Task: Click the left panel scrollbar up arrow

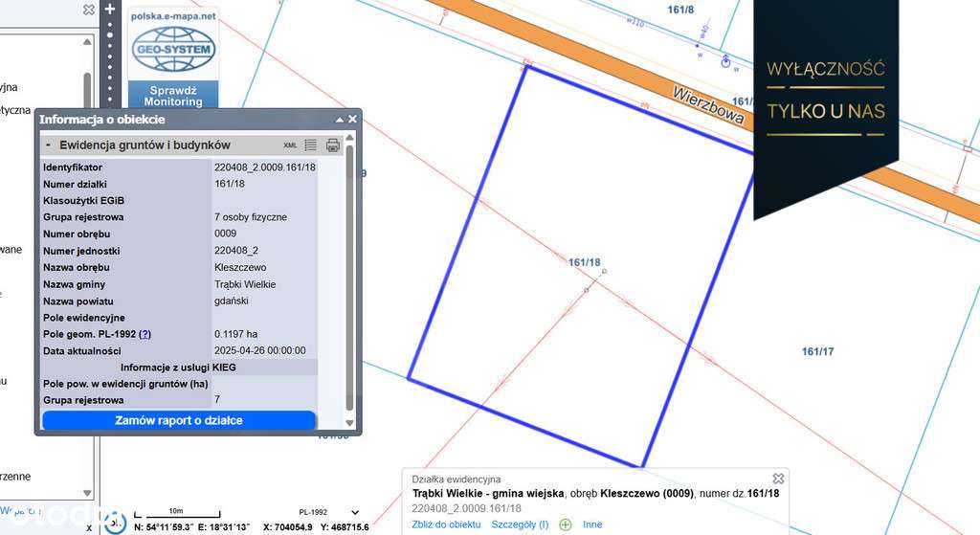Action: (x=87, y=42)
